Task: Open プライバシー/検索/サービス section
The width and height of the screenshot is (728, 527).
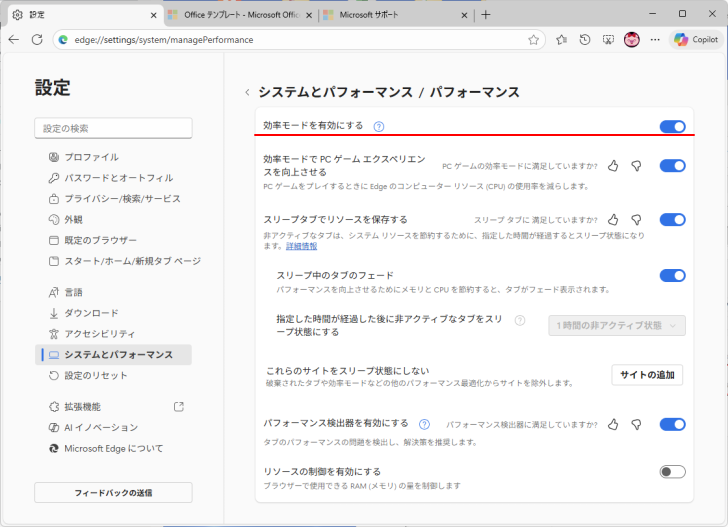Action: 113,199
